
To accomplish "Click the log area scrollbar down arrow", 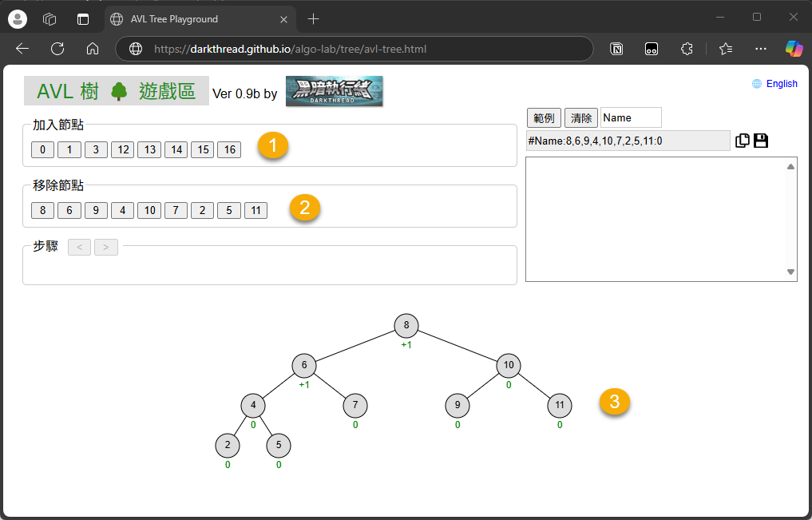I will (x=790, y=272).
